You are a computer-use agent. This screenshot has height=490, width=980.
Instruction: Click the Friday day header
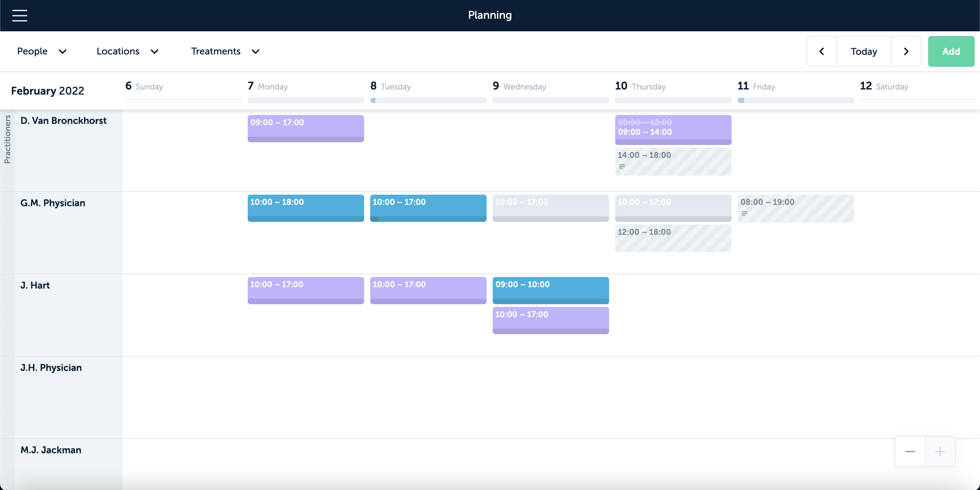757,86
